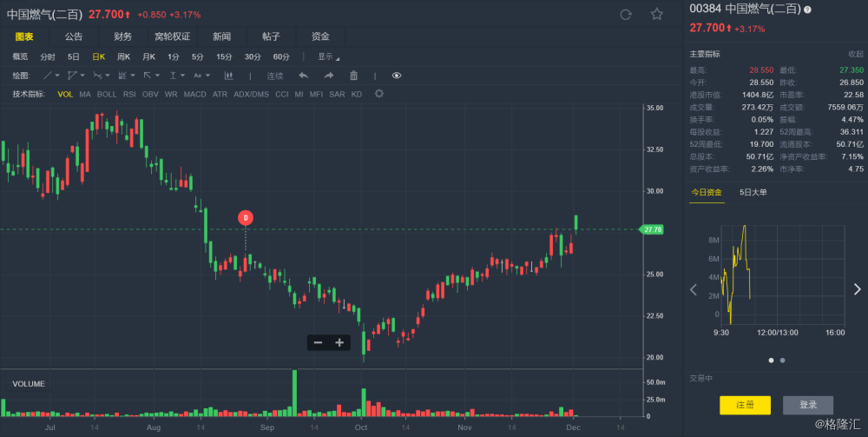
Task: Switch to 5日大单 view
Action: click(x=753, y=192)
